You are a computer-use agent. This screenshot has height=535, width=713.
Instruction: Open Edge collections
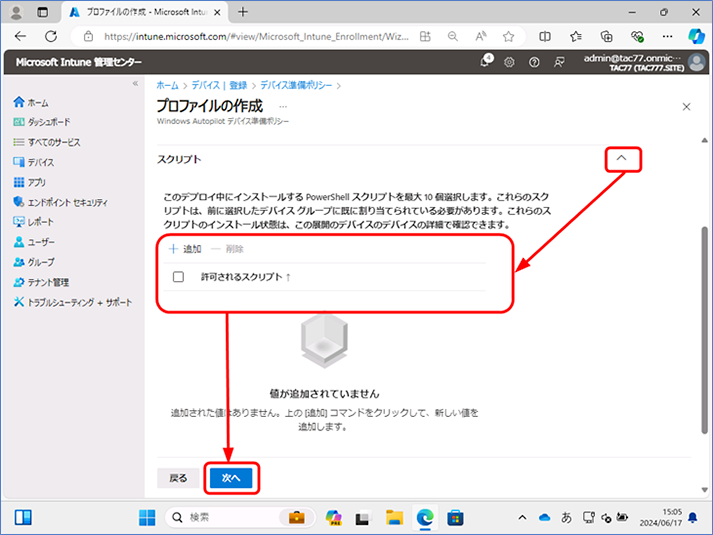607,37
